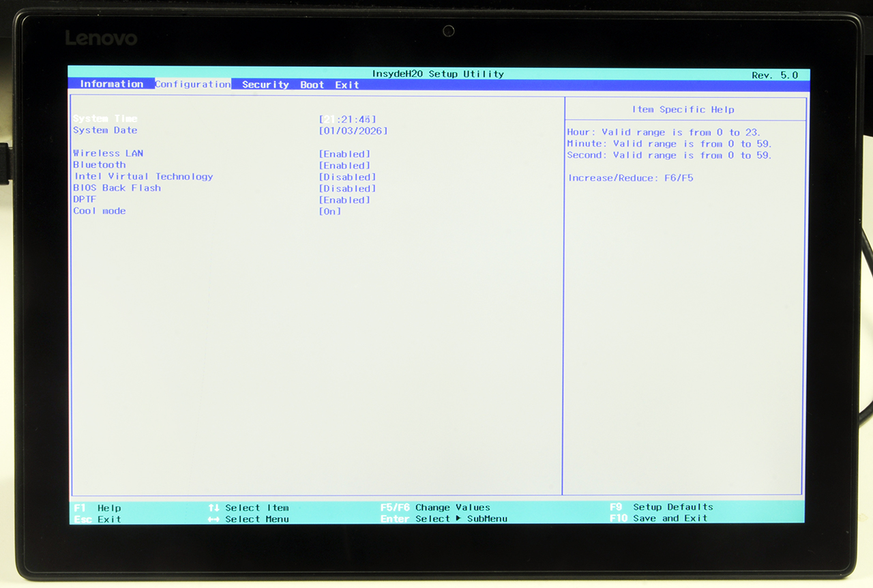Change the DPTF Enabled value
Image resolution: width=873 pixels, height=588 pixels.
pyautogui.click(x=344, y=200)
